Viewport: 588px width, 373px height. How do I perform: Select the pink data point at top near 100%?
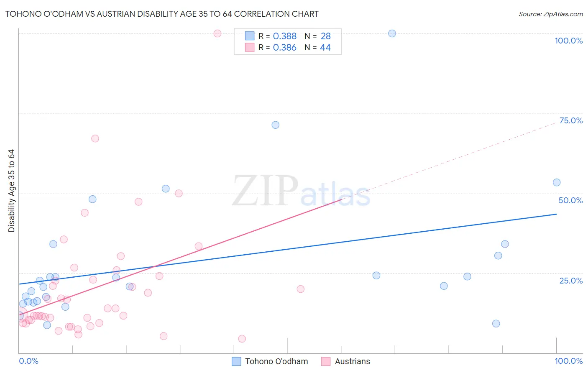click(217, 33)
